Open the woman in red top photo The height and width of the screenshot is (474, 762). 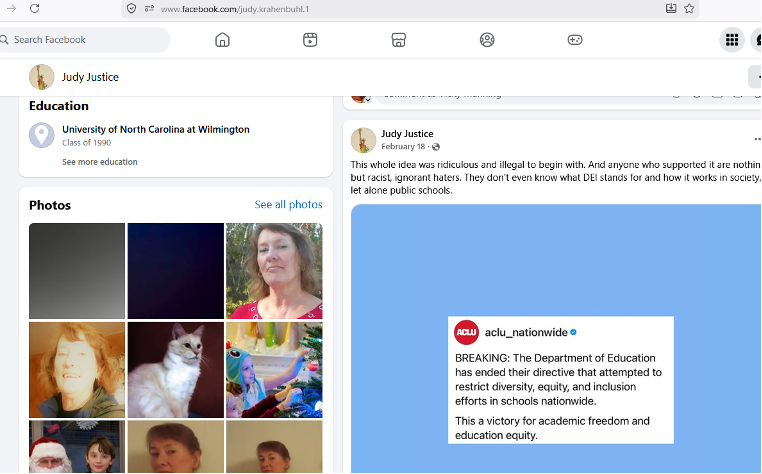pos(274,271)
